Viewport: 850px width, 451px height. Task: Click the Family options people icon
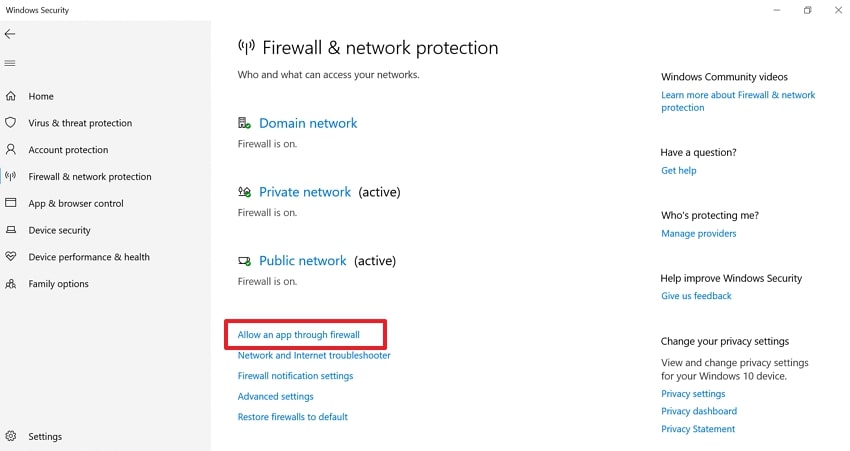tap(11, 284)
